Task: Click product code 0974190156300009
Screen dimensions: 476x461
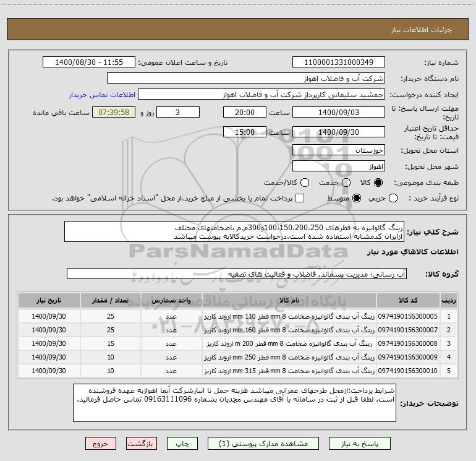Action: point(408,357)
